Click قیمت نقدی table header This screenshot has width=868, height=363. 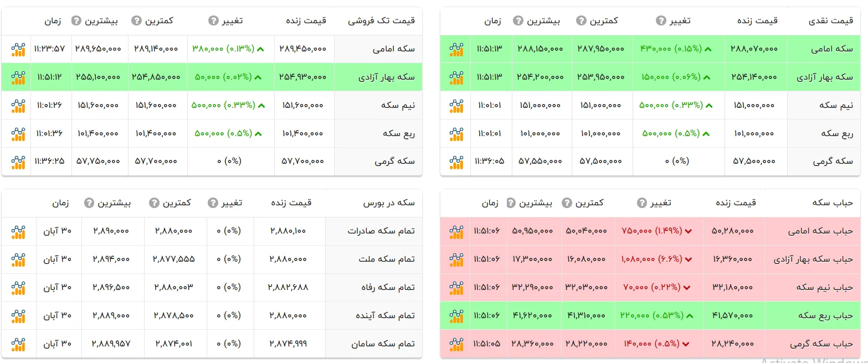coord(831,21)
